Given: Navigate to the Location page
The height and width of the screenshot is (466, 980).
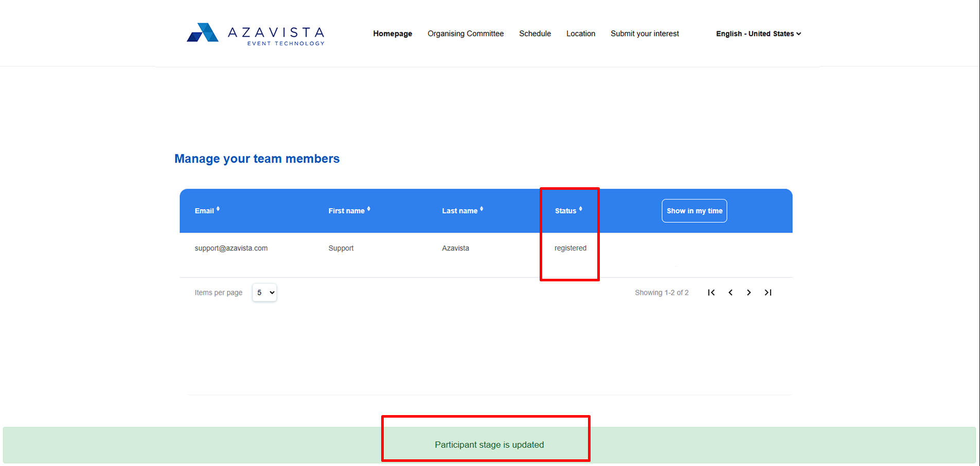Looking at the screenshot, I should point(581,33).
